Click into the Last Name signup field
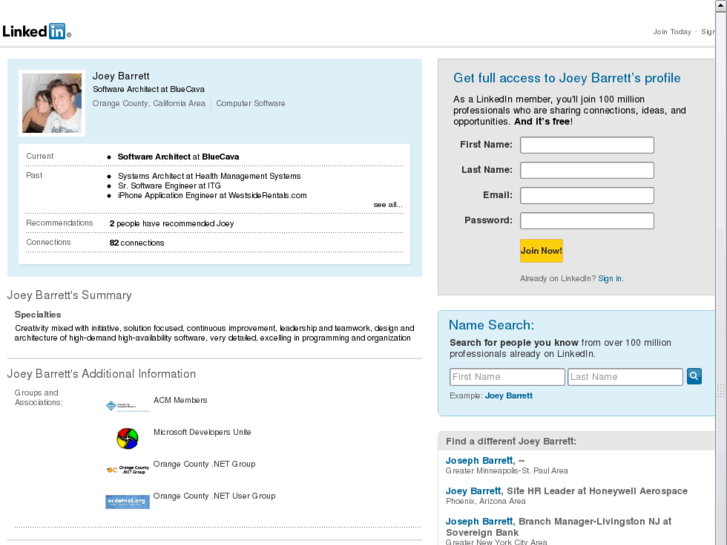 [x=587, y=170]
